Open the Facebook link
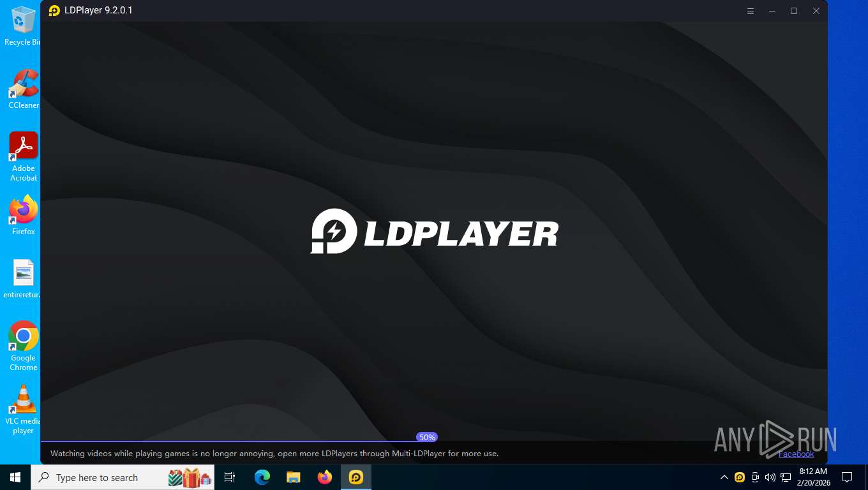Screen dimensions: 868x490 (x=796, y=454)
